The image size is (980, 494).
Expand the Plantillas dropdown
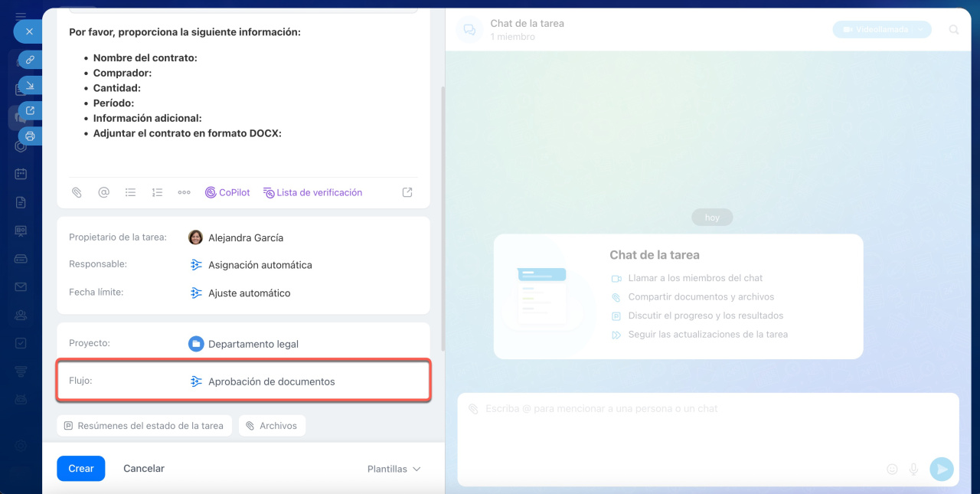point(394,469)
